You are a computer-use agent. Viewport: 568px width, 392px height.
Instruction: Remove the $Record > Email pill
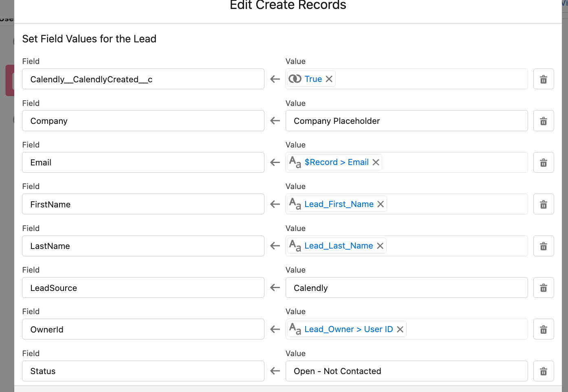coord(376,162)
